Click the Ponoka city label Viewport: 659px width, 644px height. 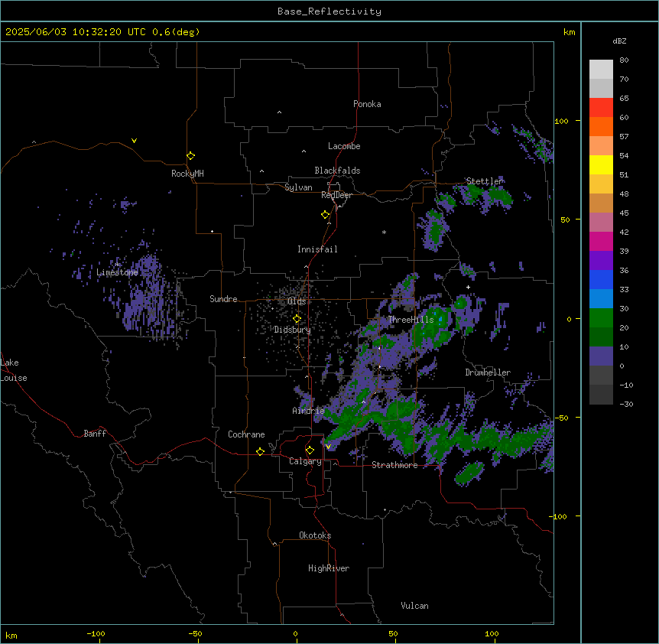tap(367, 104)
